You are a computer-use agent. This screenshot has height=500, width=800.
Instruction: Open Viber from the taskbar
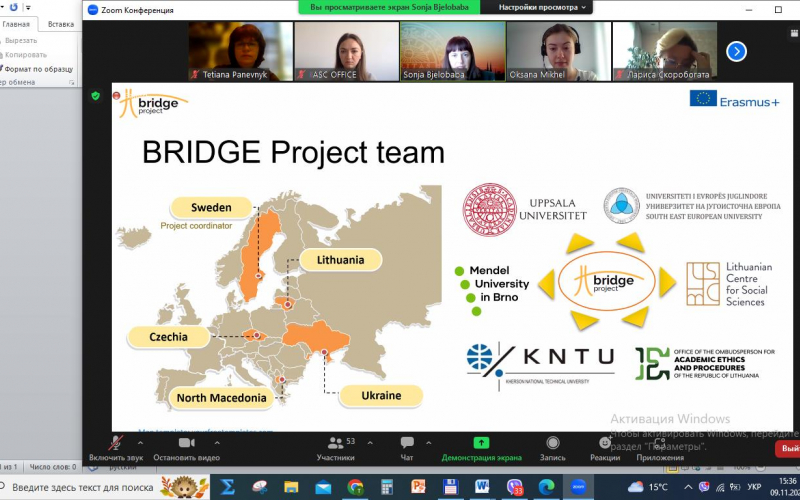514,487
